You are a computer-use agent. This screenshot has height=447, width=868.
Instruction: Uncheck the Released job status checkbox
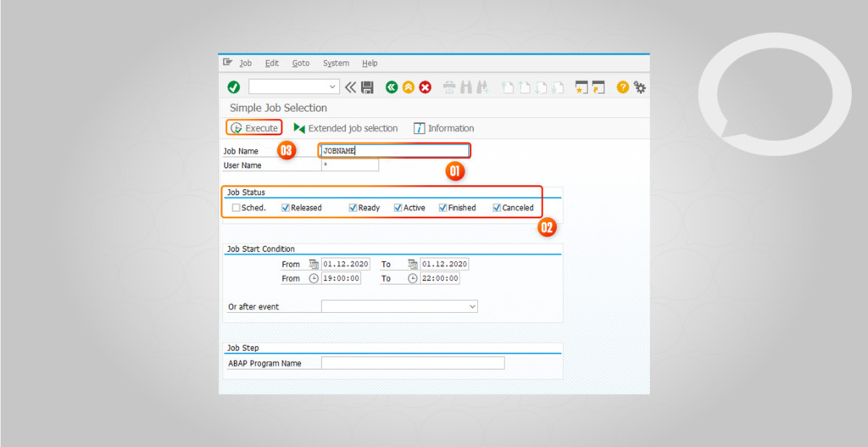coord(286,208)
